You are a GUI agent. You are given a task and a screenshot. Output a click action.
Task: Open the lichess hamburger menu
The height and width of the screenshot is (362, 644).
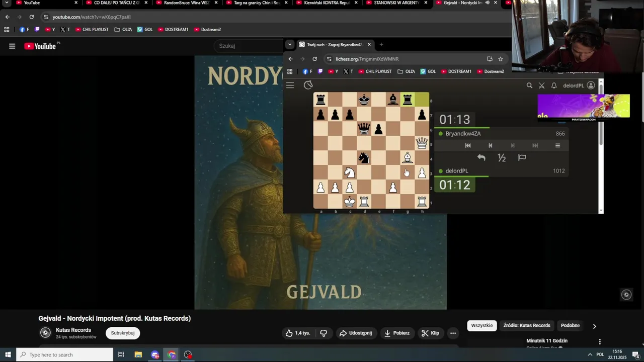290,85
